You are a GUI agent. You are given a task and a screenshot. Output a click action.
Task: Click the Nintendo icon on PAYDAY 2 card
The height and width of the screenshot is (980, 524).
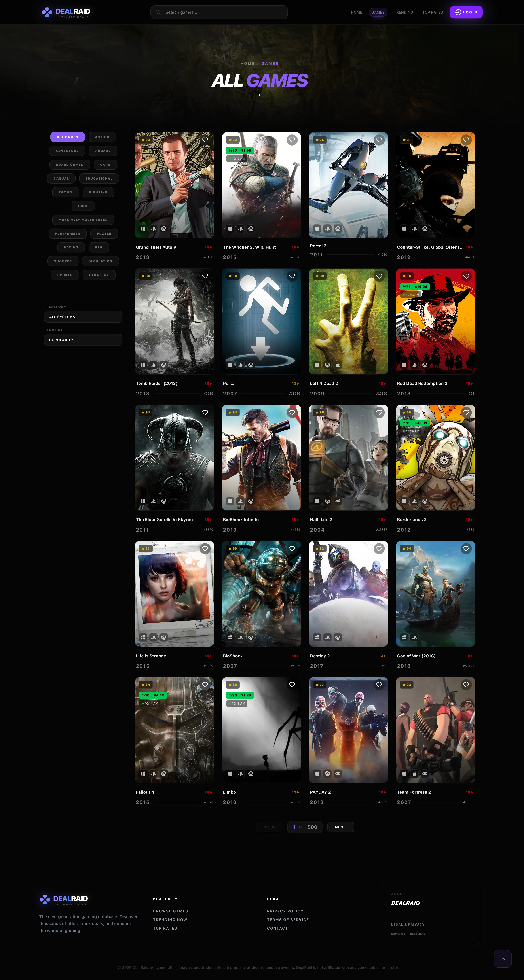tap(338, 773)
